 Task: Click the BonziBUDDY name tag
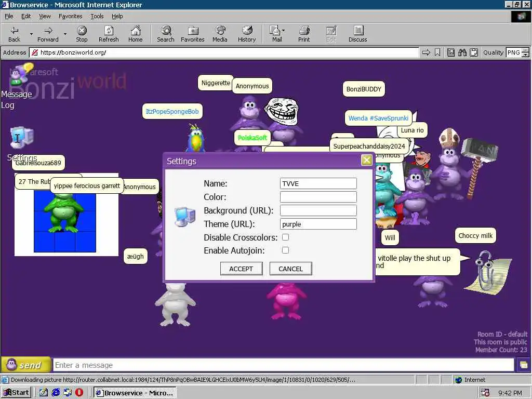(364, 89)
